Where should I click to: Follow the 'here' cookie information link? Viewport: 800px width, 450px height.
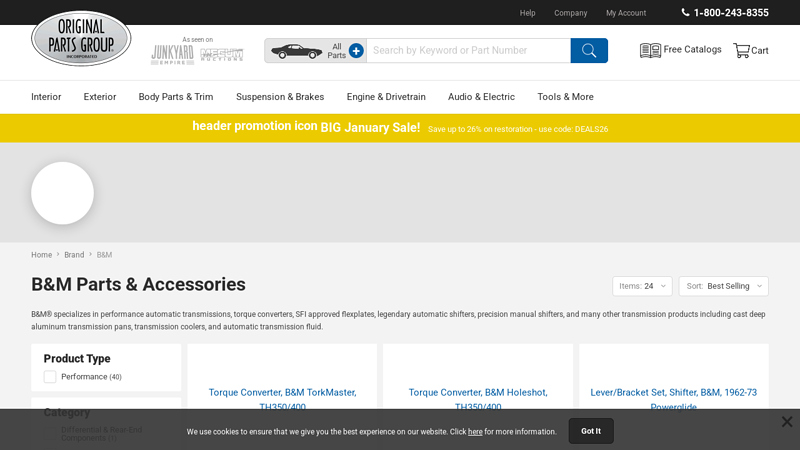click(x=475, y=432)
